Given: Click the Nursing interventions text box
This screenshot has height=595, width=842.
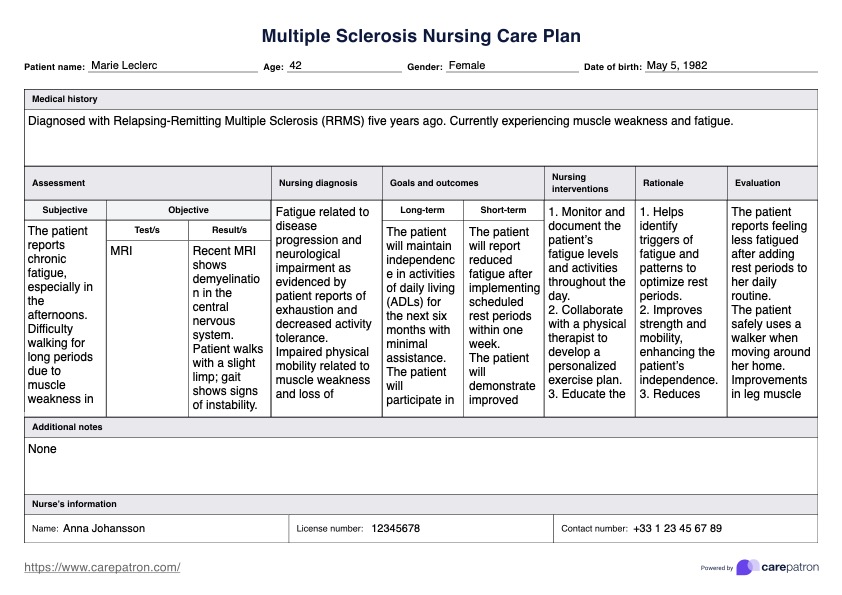Looking at the screenshot, I should pyautogui.click(x=587, y=303).
